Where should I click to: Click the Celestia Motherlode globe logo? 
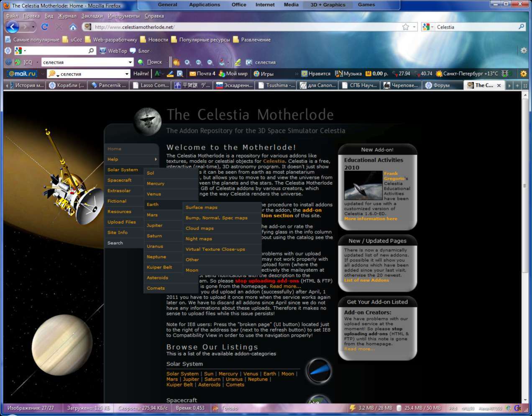pyautogui.click(x=148, y=121)
